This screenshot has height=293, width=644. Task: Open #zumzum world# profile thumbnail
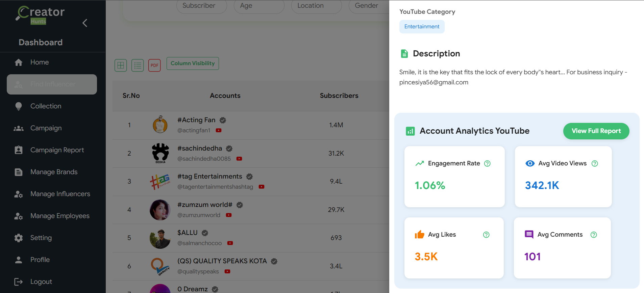(160, 210)
